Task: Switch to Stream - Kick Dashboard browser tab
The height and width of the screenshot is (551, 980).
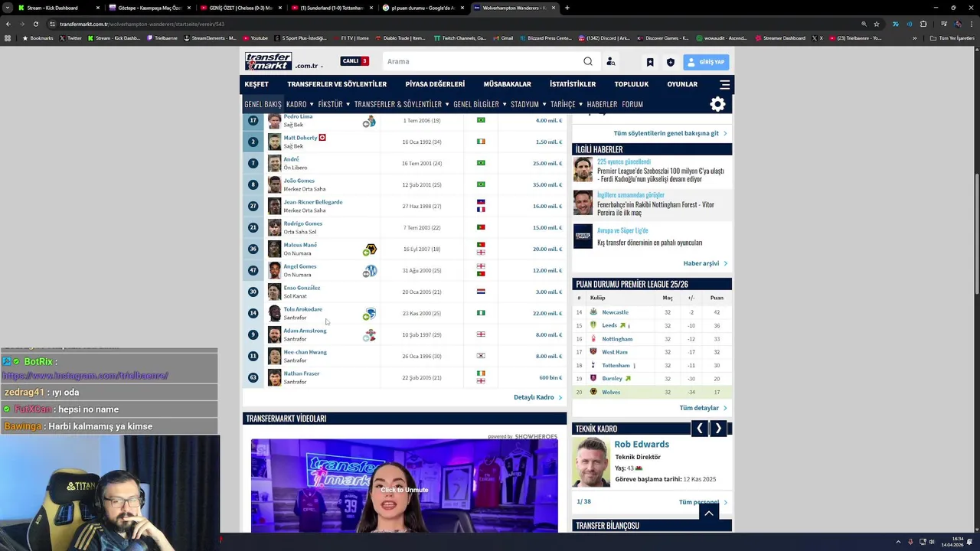Action: 52,8
